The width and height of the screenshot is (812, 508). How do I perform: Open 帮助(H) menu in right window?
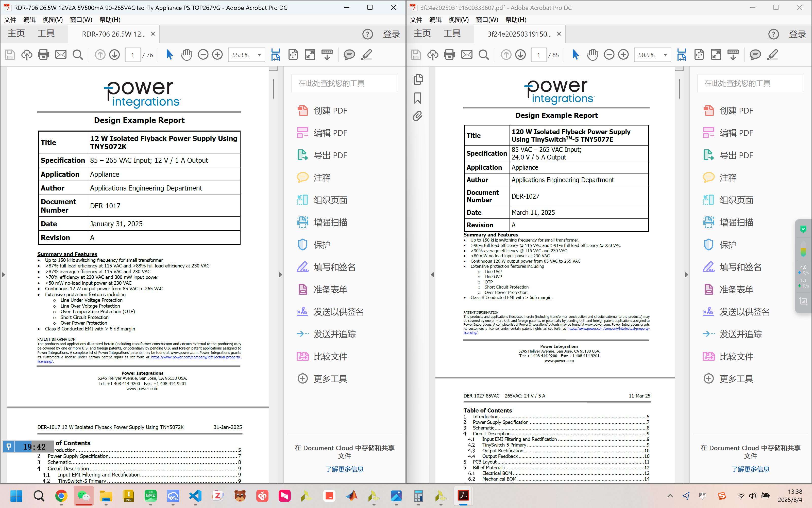516,20
